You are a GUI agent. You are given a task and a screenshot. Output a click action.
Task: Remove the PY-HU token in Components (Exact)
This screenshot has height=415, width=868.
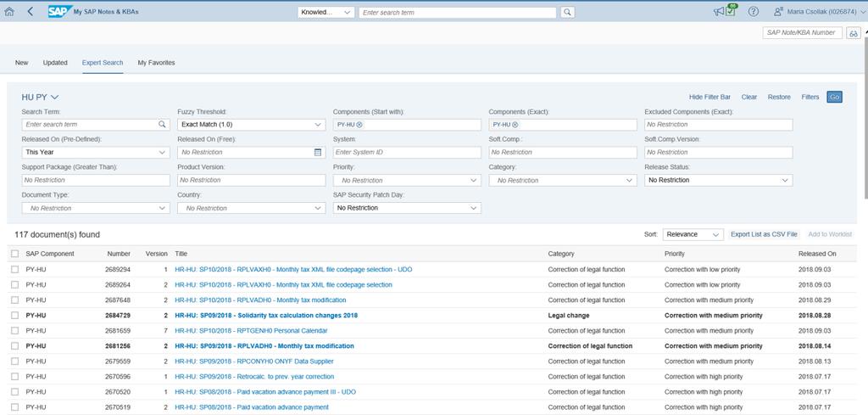[x=515, y=125]
